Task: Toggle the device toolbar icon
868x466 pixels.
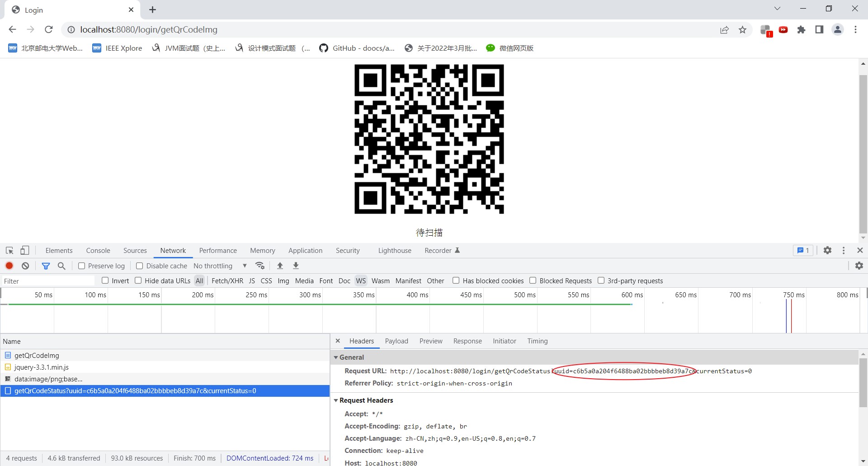Action: 25,251
